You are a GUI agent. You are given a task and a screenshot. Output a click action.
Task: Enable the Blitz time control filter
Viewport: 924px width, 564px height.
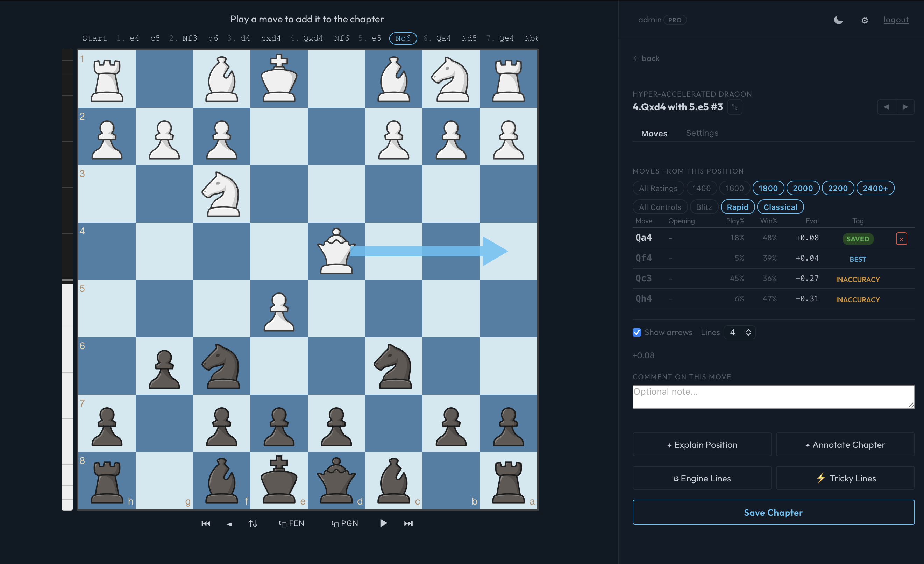click(704, 207)
